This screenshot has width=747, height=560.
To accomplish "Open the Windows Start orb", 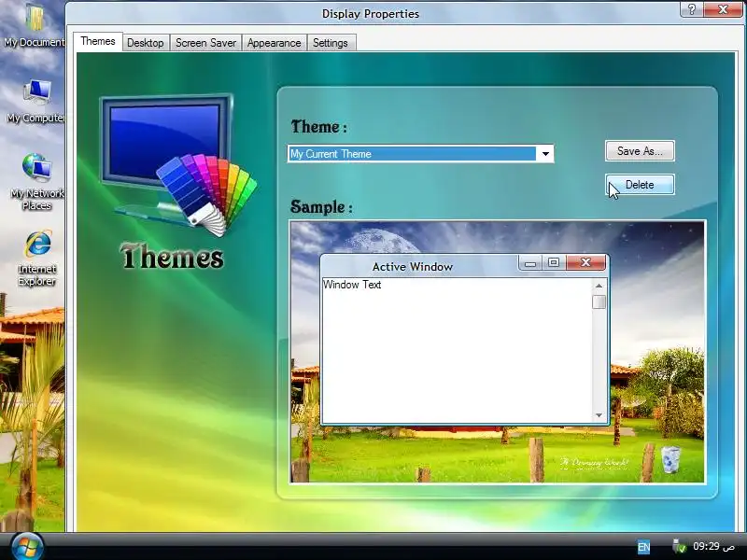I will pyautogui.click(x=27, y=547).
